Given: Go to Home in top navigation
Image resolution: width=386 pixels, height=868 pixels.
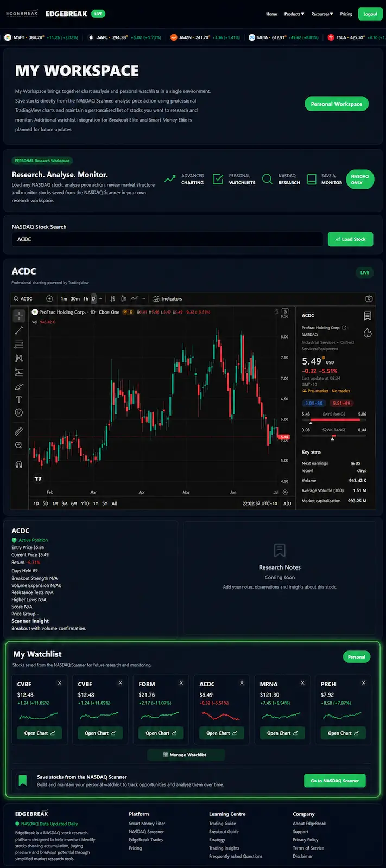Looking at the screenshot, I should [x=271, y=14].
